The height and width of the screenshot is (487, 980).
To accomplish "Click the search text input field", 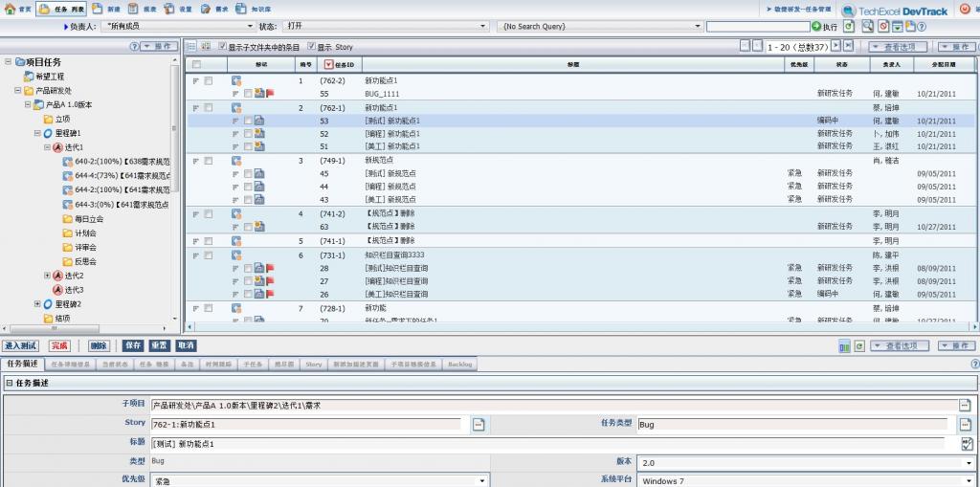I will 758,27.
